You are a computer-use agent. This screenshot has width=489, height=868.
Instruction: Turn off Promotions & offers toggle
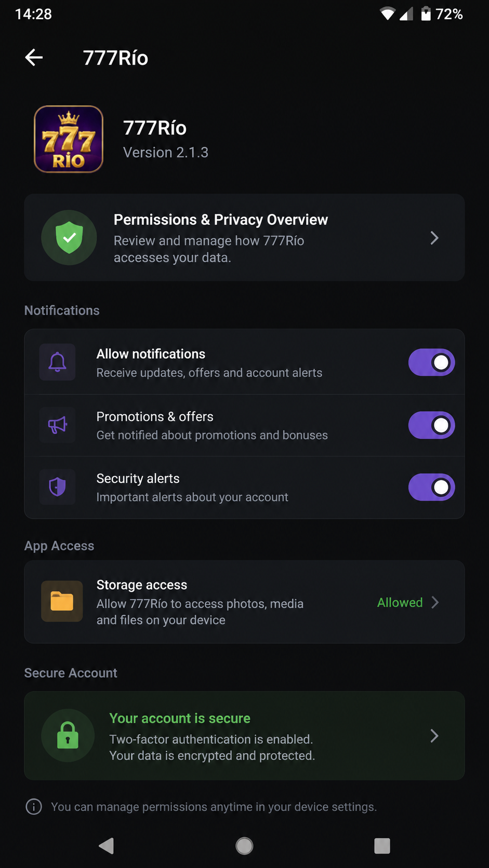point(431,425)
